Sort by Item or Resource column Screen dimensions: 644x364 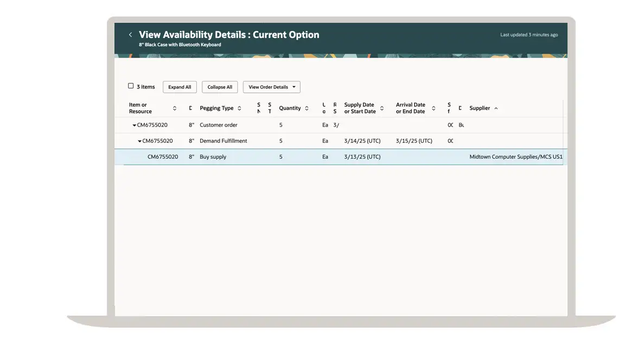(175, 108)
